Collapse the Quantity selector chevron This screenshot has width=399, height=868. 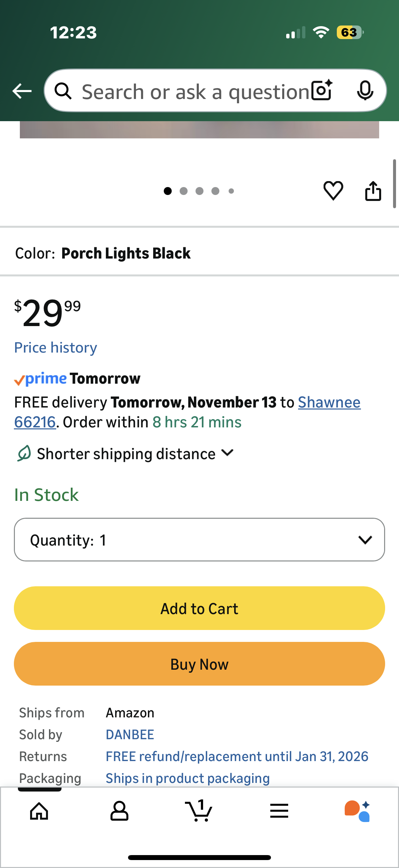pyautogui.click(x=366, y=540)
